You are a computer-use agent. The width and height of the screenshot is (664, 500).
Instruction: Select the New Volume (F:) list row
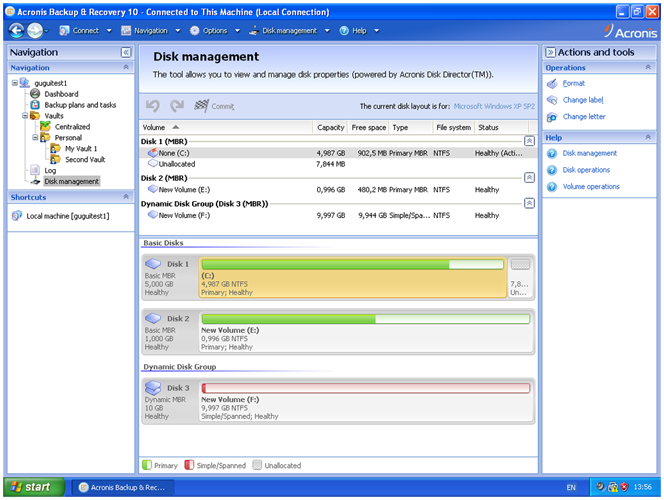click(338, 215)
